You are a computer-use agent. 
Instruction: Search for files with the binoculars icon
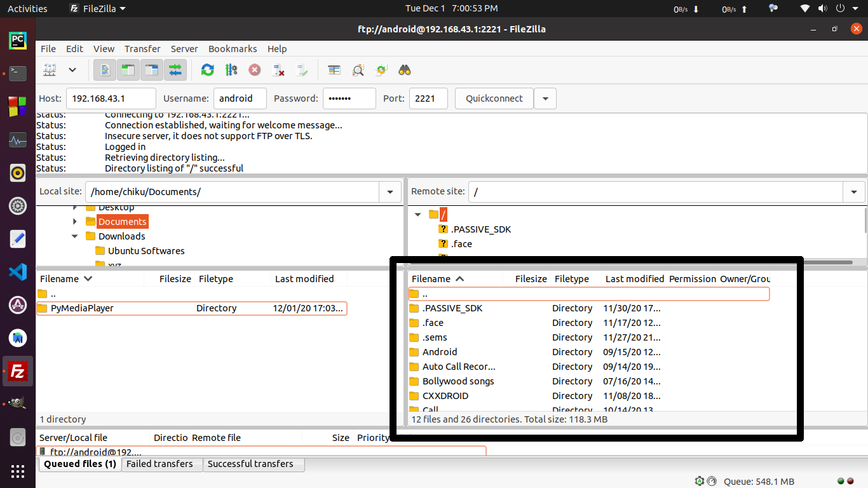(405, 70)
